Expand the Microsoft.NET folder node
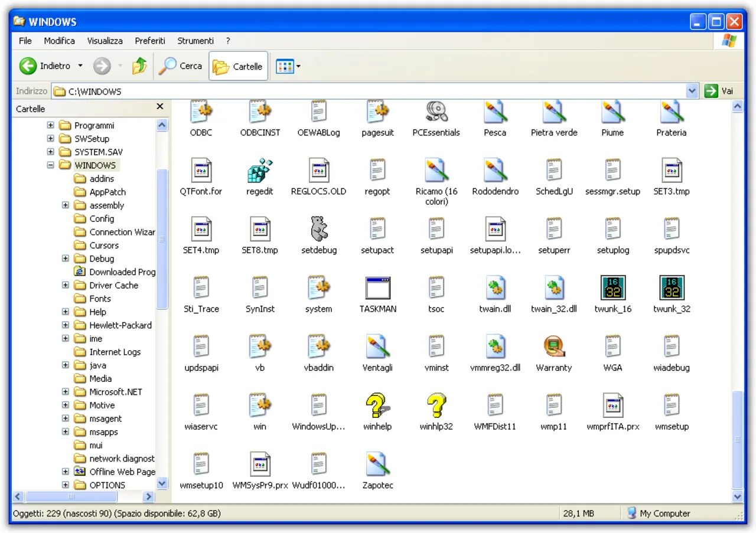Image resolution: width=756 pixels, height=533 pixels. (66, 392)
